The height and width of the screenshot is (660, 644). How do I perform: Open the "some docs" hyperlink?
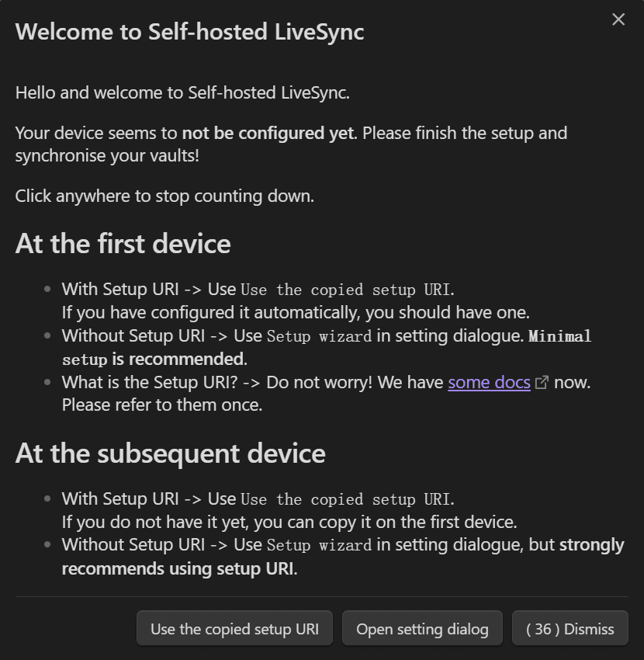pos(489,382)
